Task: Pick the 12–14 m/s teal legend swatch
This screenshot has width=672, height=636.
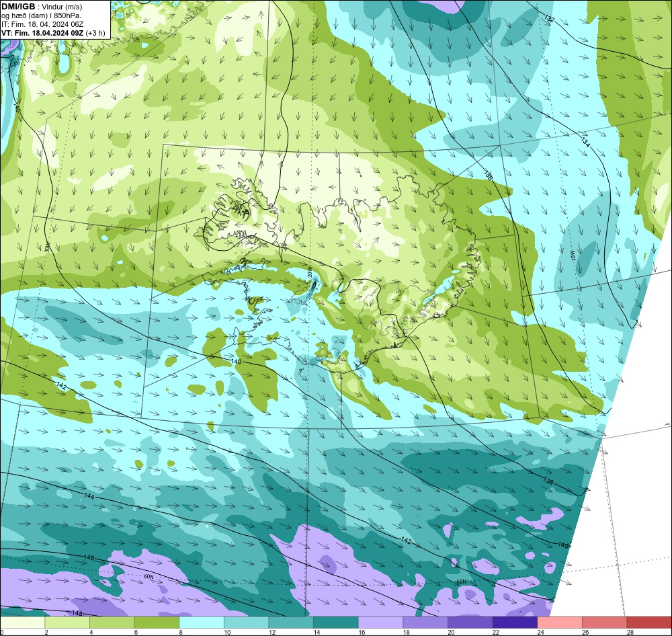Action: click(x=291, y=623)
